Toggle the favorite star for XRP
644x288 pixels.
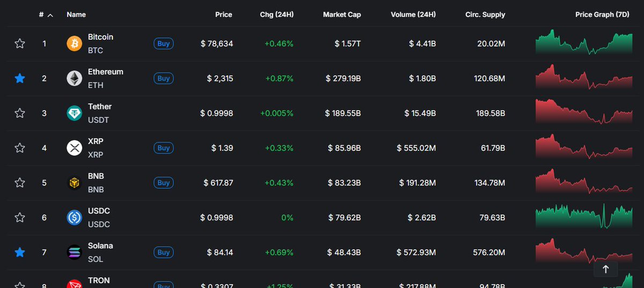[20, 148]
